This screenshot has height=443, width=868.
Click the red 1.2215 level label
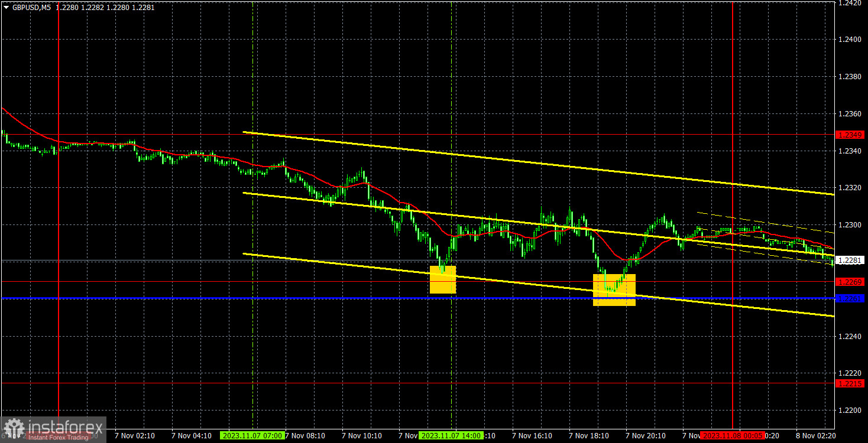[850, 383]
